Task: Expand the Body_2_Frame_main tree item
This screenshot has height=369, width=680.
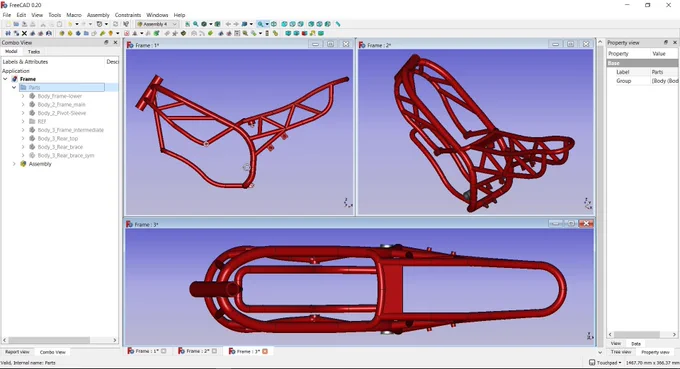Action: [x=23, y=104]
